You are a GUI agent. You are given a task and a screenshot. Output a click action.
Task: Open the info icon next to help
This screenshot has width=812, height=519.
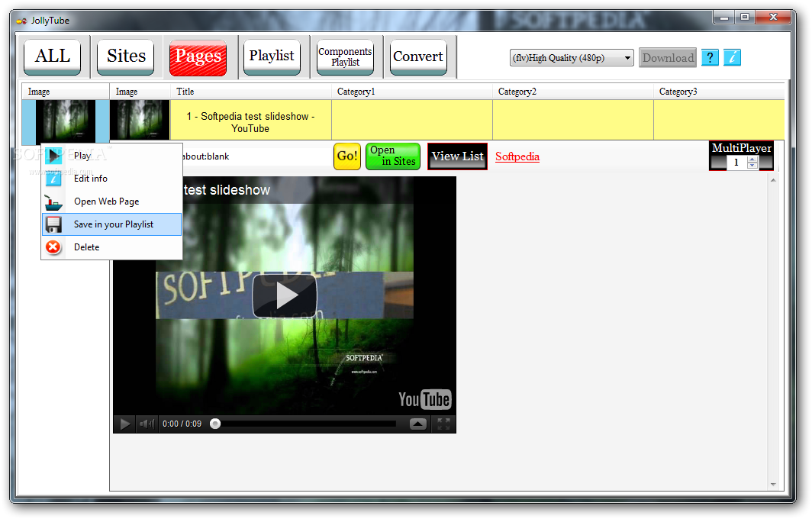tap(733, 57)
